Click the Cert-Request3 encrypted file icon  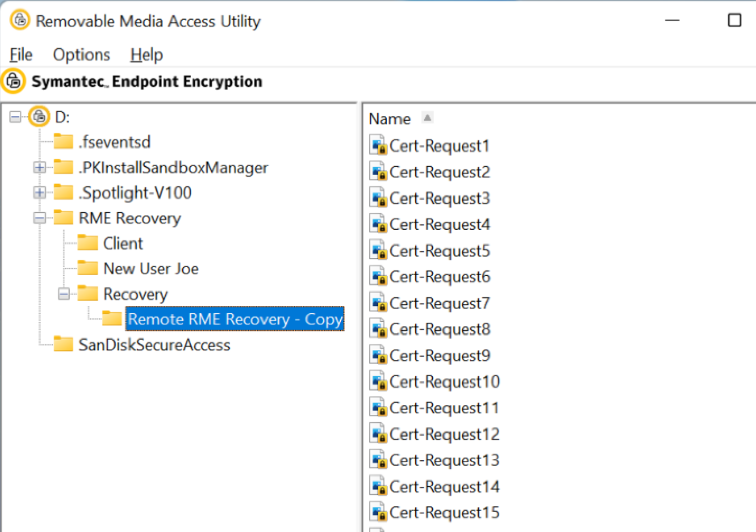pyautogui.click(x=378, y=197)
